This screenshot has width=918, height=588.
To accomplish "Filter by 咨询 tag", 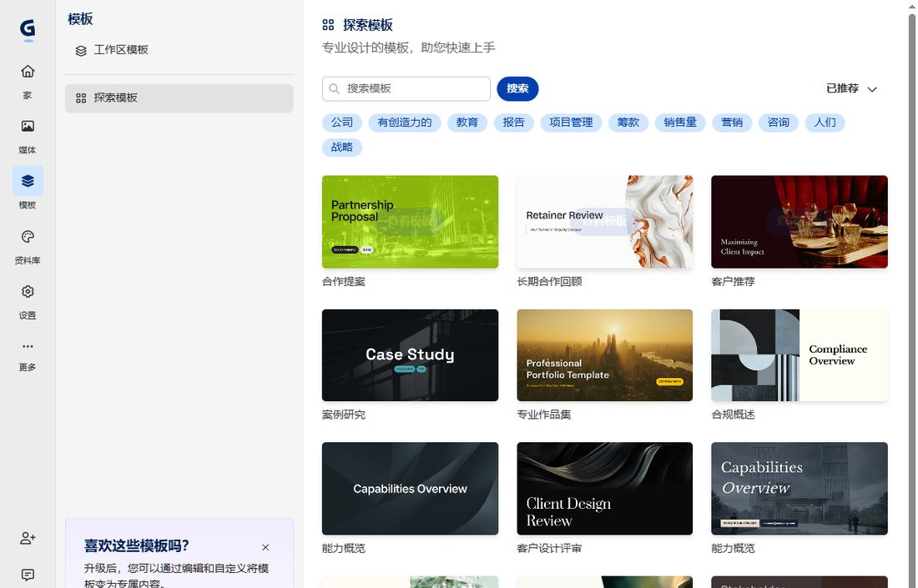I will coord(779,123).
